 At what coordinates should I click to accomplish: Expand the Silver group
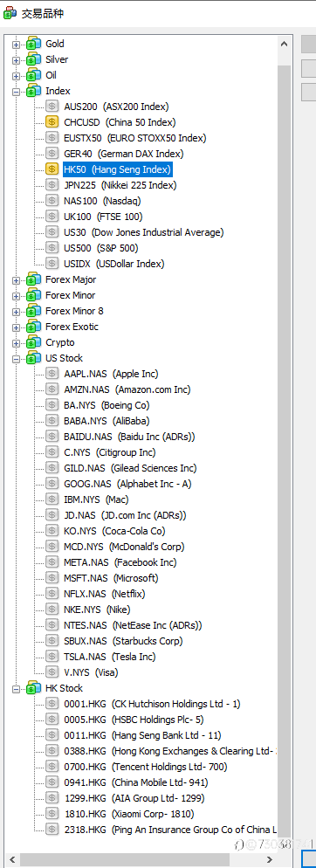[16, 59]
